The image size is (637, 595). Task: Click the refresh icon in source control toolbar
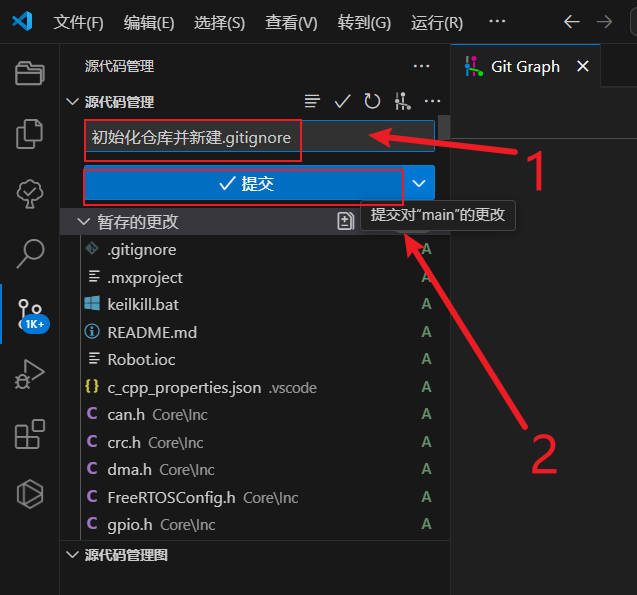click(372, 101)
